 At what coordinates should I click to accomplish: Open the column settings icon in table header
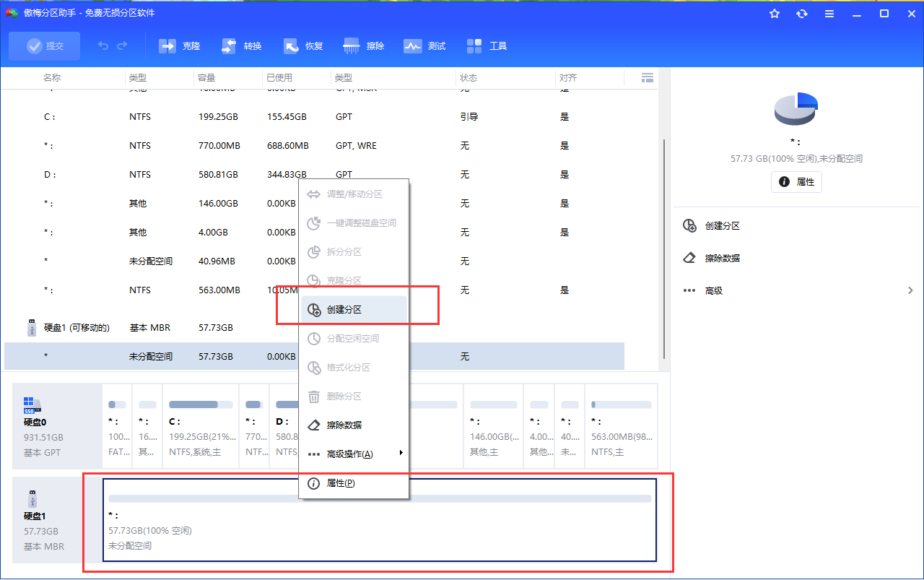(648, 77)
